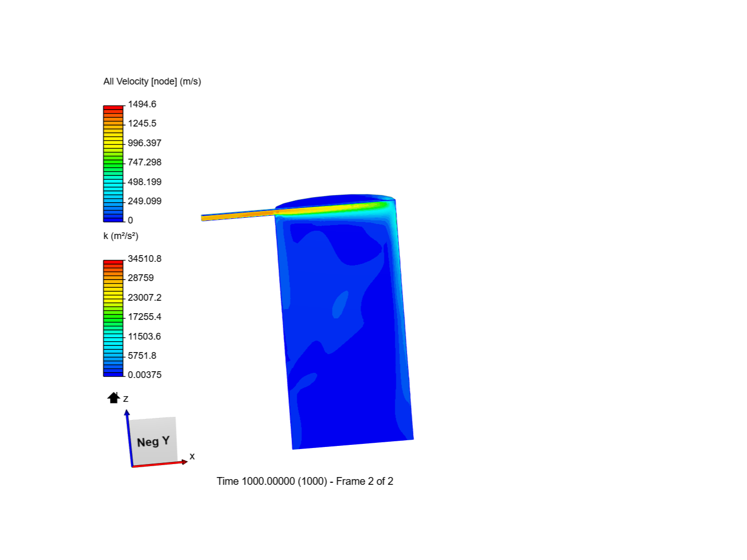Click the 1494.6 maximum velocity value
This screenshot has width=747, height=560.
click(x=142, y=104)
